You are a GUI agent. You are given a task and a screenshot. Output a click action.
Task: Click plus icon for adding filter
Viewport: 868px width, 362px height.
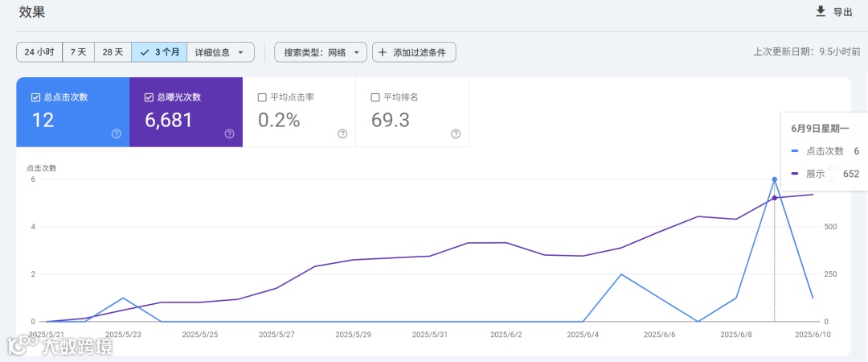[x=383, y=52]
